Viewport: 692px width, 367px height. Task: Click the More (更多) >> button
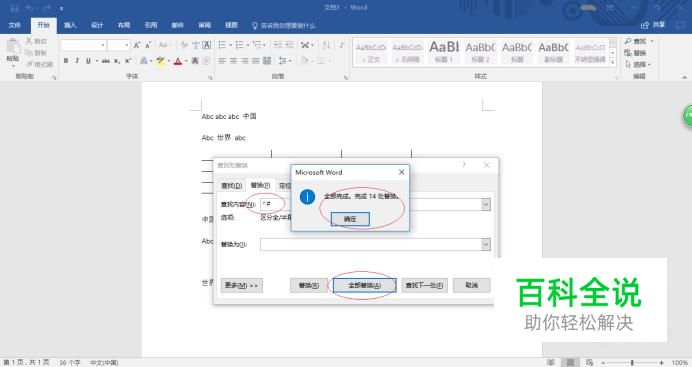[241, 285]
